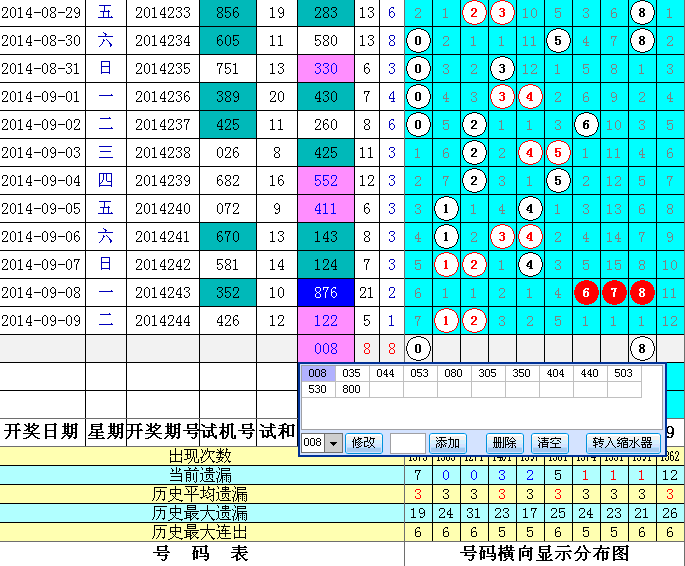Switch to the 号码表 section
685x566 pixels.
pyautogui.click(x=201, y=553)
